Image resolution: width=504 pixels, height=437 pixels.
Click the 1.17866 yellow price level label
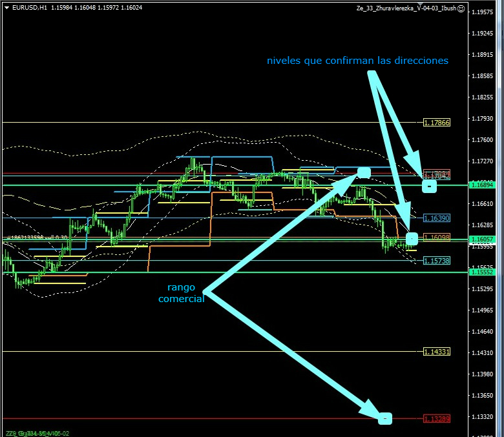[x=437, y=122]
